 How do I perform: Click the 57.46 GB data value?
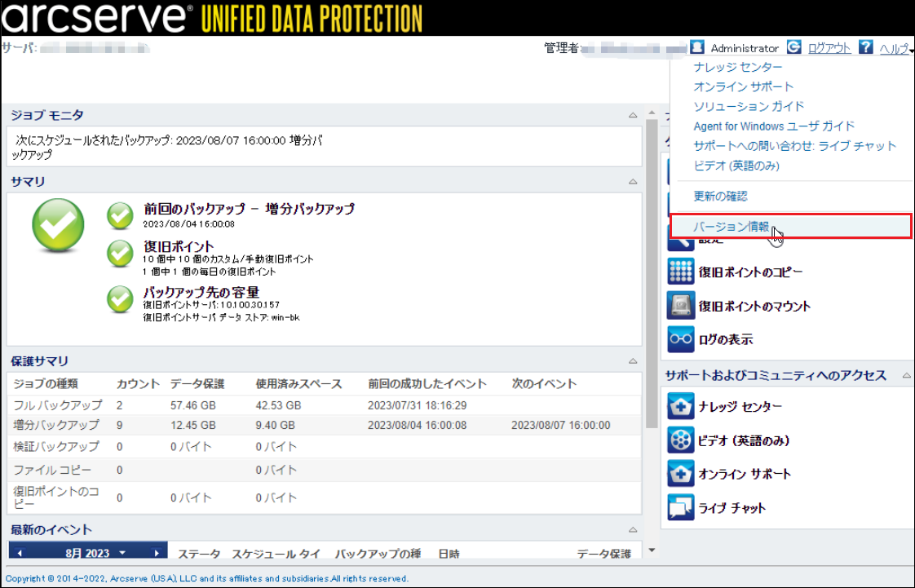pyautogui.click(x=193, y=405)
